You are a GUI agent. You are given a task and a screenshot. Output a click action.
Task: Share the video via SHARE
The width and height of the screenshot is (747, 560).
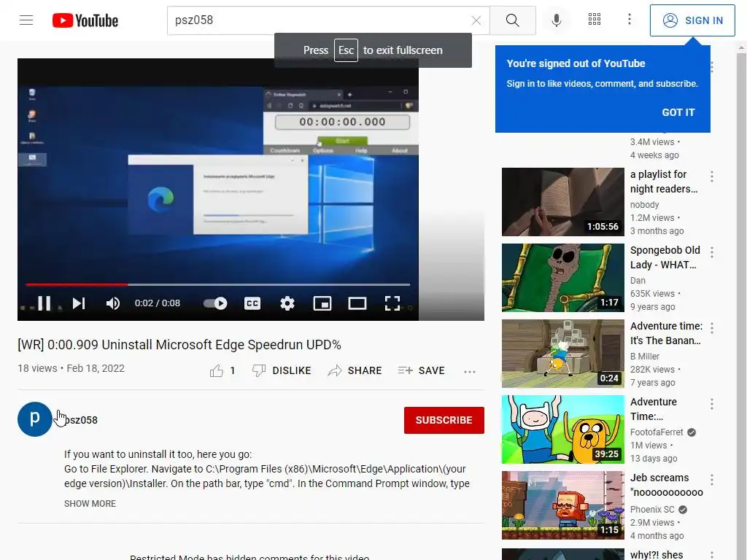click(355, 370)
